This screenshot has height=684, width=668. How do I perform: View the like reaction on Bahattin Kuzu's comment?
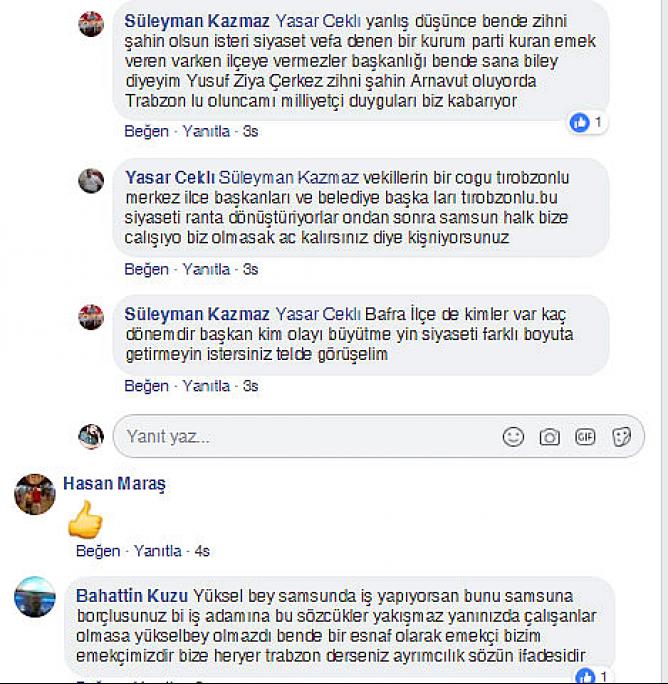pyautogui.click(x=592, y=676)
